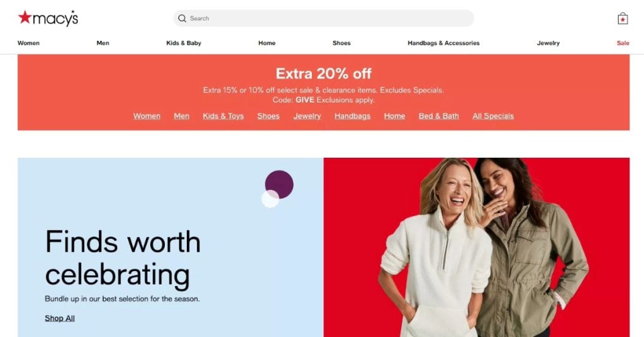The width and height of the screenshot is (644, 337).
Task: Open the Women navigation menu
Action: click(x=28, y=43)
